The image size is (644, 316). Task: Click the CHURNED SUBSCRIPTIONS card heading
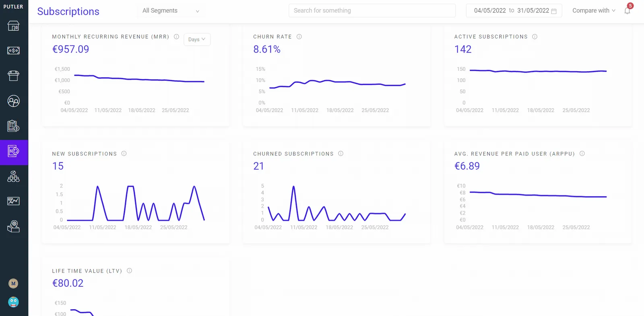pos(293,154)
